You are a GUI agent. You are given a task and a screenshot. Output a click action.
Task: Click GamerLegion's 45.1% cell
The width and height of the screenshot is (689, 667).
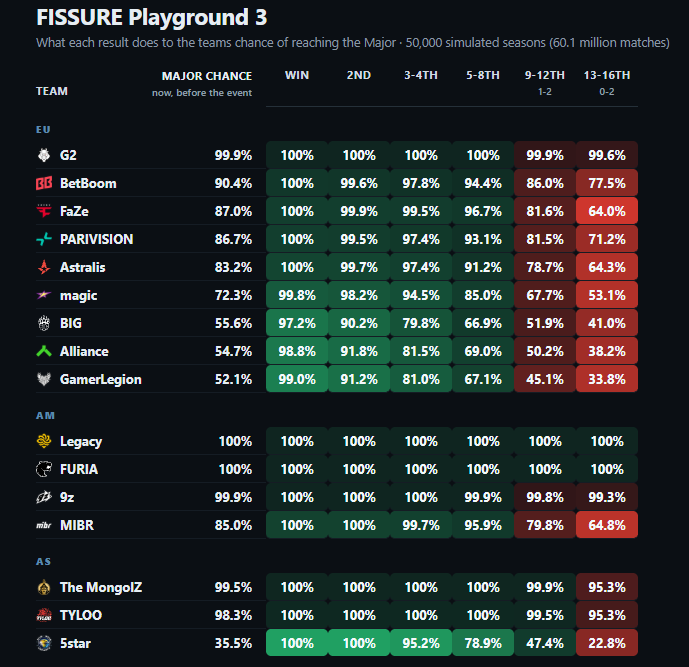click(545, 379)
